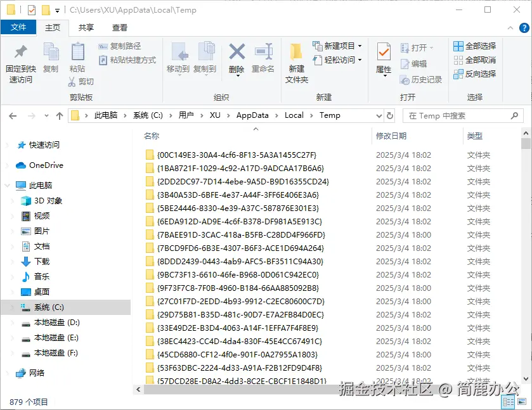Select OneDrive in the navigation pane
Viewport: 532px width, 410px height.
tap(40, 165)
